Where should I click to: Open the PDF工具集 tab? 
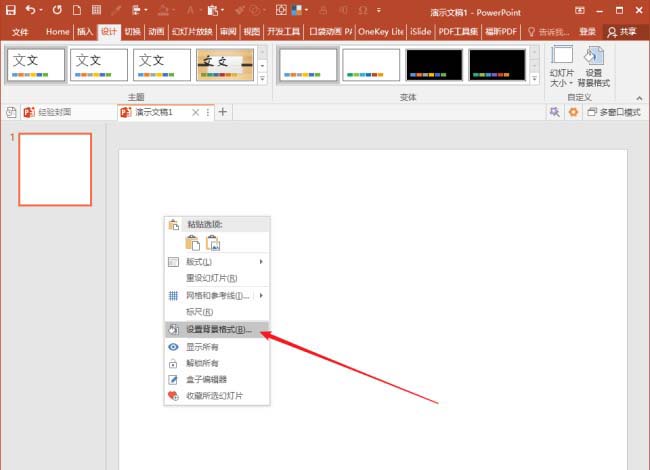tap(458, 31)
